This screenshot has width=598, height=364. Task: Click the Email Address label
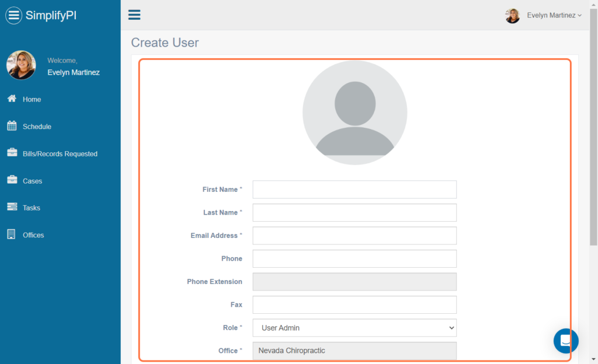[x=216, y=236]
